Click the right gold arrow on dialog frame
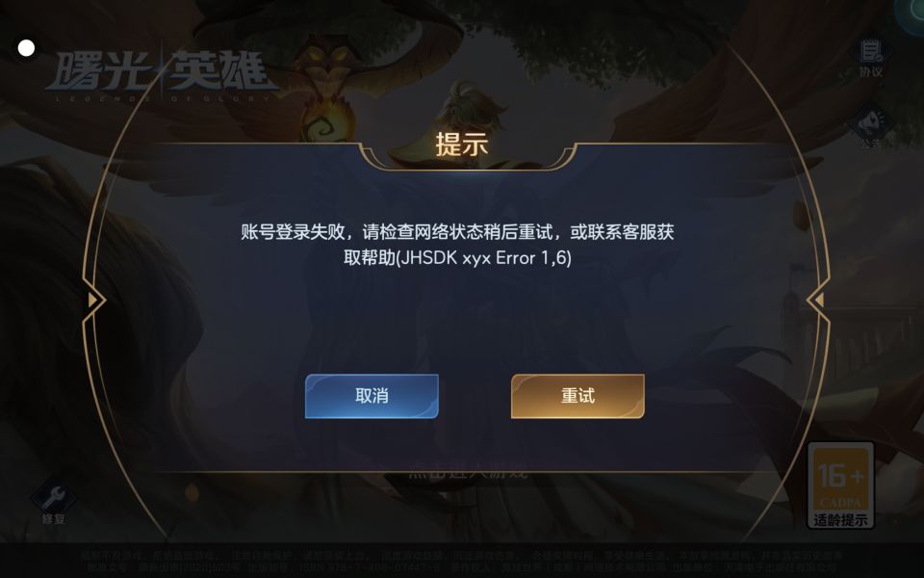924x578 pixels. click(x=818, y=301)
